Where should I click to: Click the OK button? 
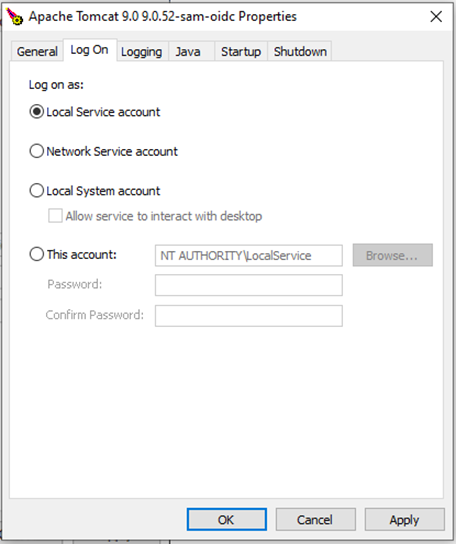[227, 519]
